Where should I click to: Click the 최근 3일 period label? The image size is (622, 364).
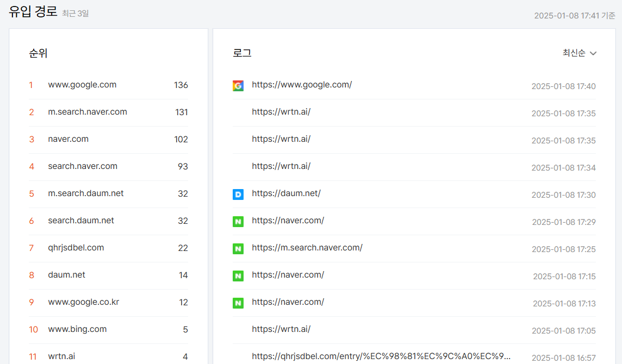[x=76, y=14]
